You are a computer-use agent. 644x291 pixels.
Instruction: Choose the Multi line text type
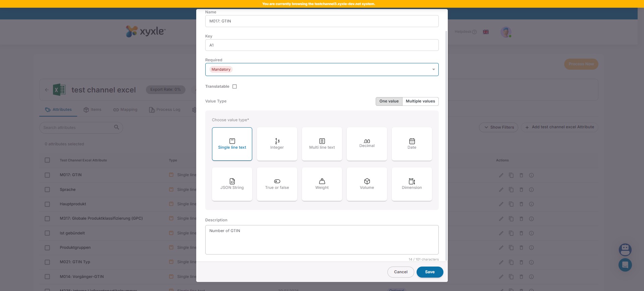pos(322,144)
